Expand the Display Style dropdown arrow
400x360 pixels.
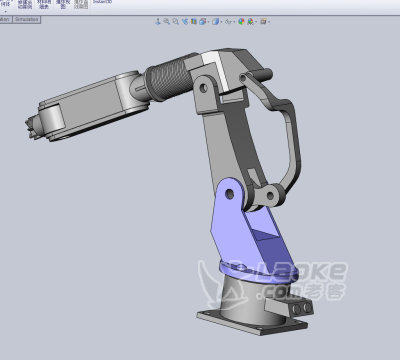point(221,22)
